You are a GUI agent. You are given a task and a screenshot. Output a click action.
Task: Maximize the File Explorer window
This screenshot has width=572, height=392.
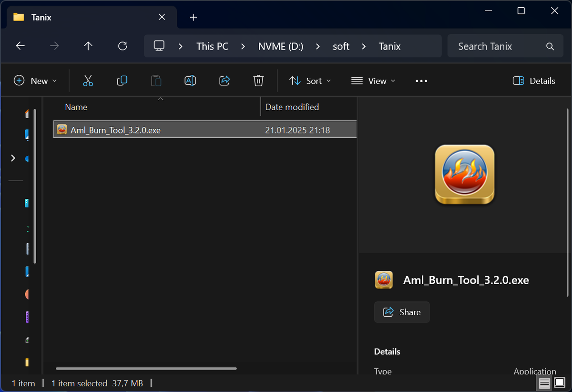click(x=521, y=10)
